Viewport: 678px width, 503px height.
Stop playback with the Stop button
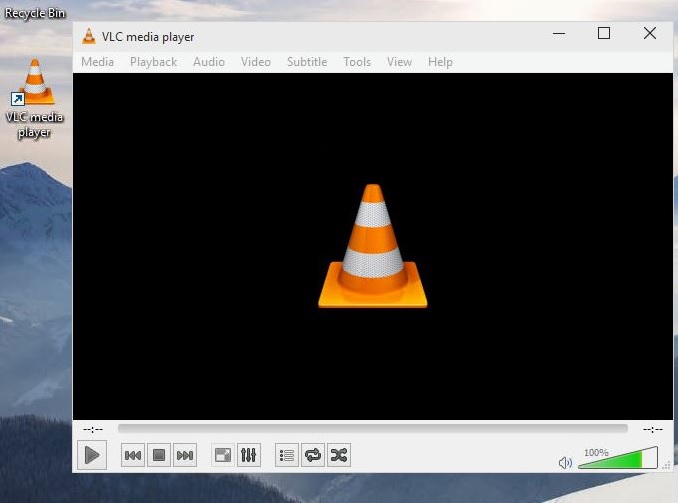[x=158, y=455]
